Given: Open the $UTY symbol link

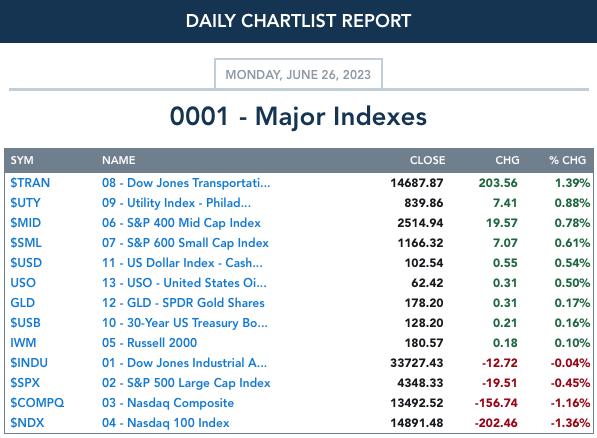Looking at the screenshot, I should coord(25,203).
